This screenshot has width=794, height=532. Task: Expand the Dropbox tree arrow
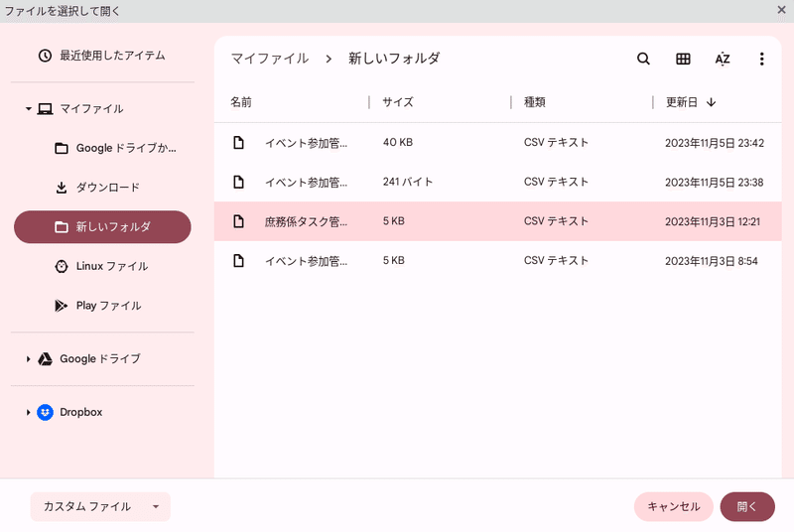tap(29, 413)
